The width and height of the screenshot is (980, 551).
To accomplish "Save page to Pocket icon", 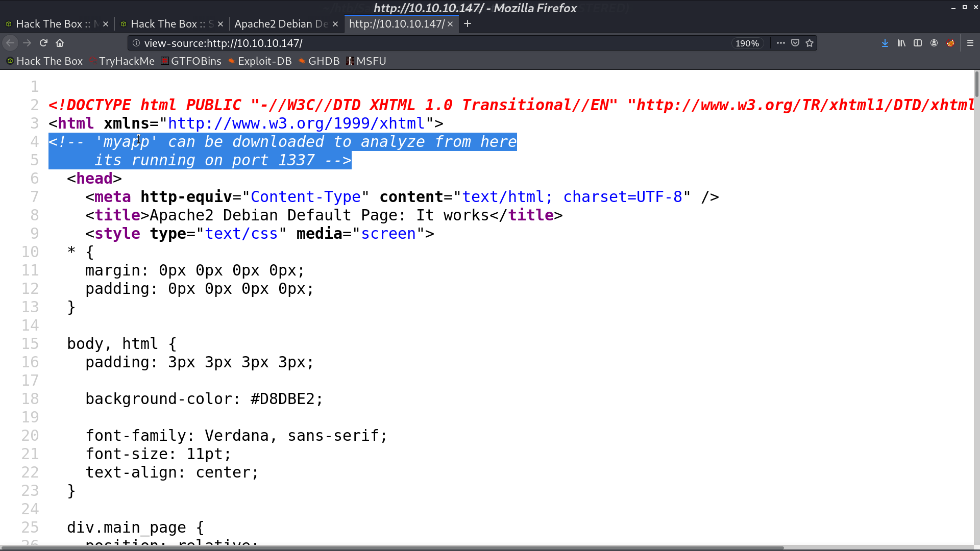I will tap(795, 43).
